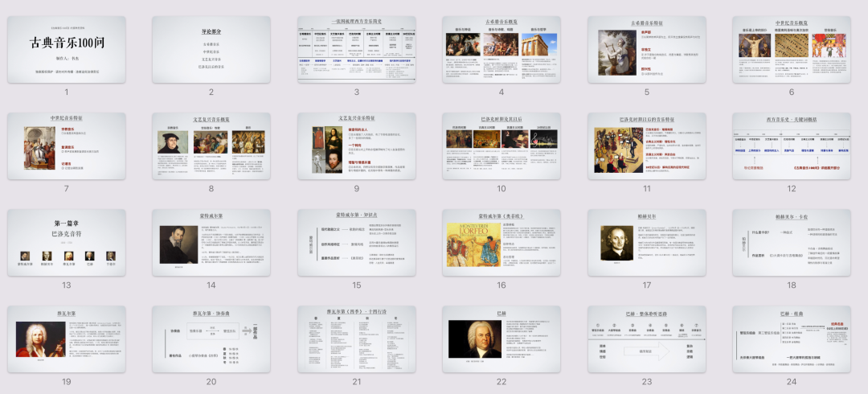Select slide 24 巴赫·组曲 thumbnail
This screenshot has height=394, width=868.
[792, 339]
